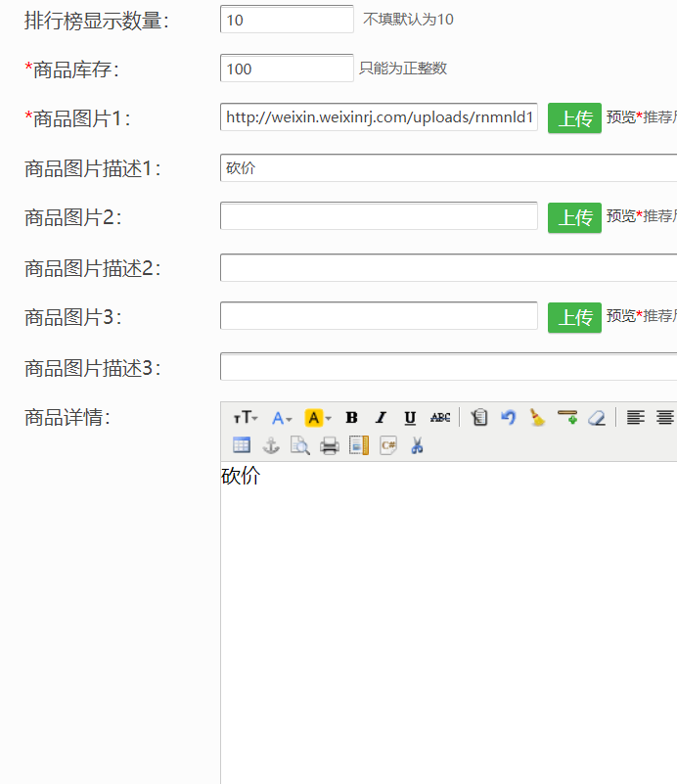The height and width of the screenshot is (784, 677).
Task: Click the empty 商品图片3 field
Action: pos(379,315)
